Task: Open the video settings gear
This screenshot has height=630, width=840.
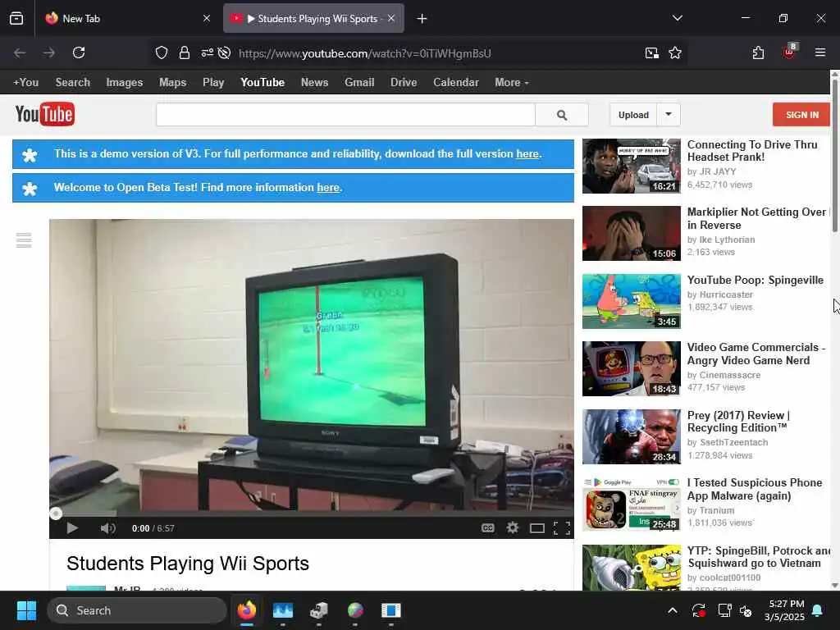Action: (x=512, y=528)
